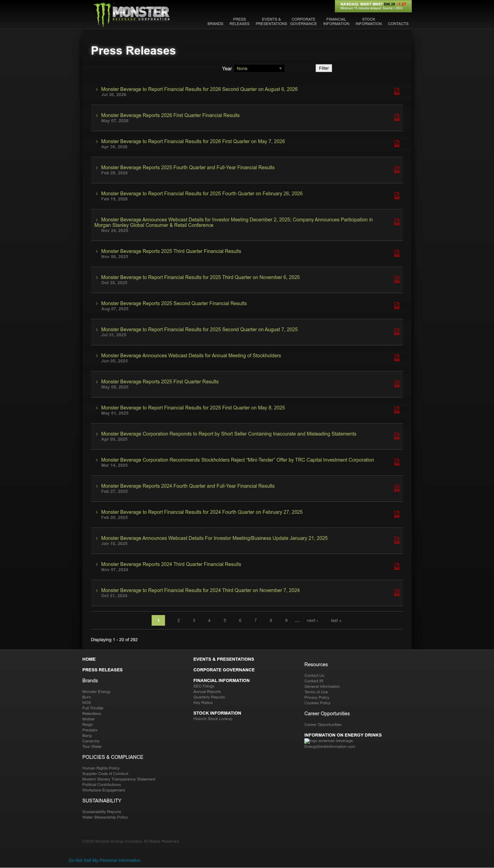Open Quarterly Reports footer link
The width and height of the screenshot is (494, 868).
(x=209, y=697)
